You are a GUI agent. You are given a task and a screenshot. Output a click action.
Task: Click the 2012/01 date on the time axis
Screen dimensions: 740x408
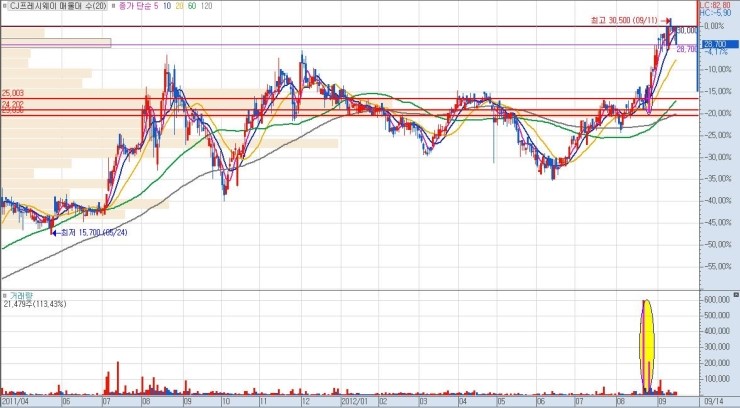pos(355,402)
